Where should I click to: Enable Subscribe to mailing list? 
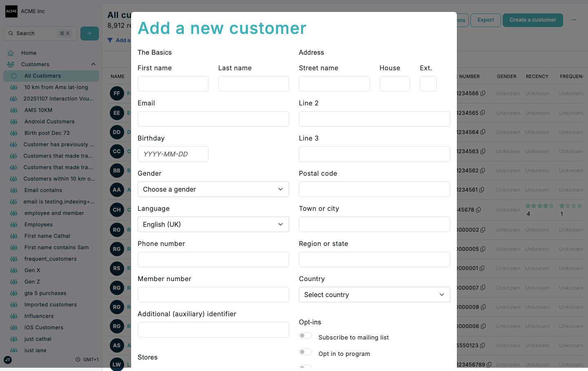(x=305, y=335)
